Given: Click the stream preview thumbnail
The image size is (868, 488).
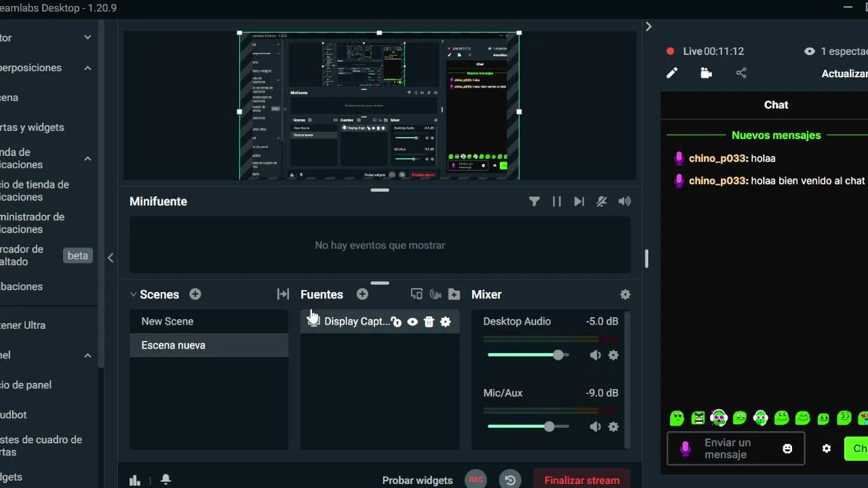Looking at the screenshot, I should click(x=379, y=106).
